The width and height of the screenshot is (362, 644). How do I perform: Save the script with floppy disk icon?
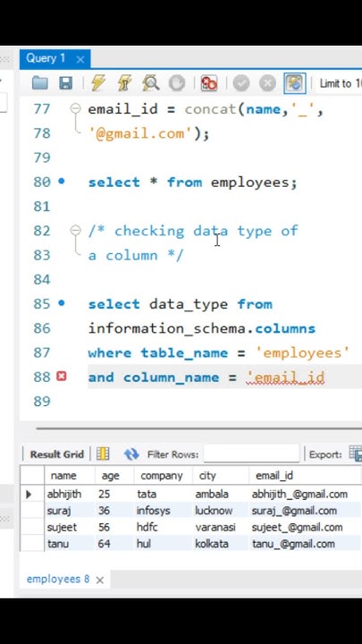click(65, 83)
